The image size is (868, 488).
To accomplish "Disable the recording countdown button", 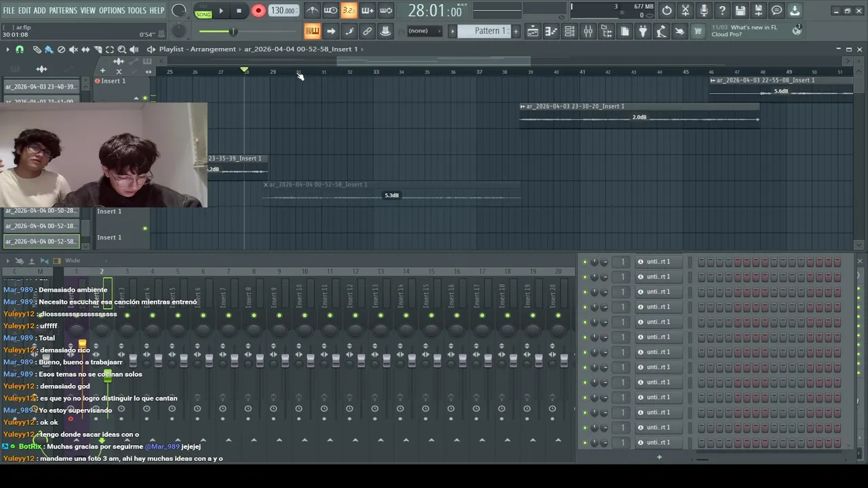I will [349, 10].
